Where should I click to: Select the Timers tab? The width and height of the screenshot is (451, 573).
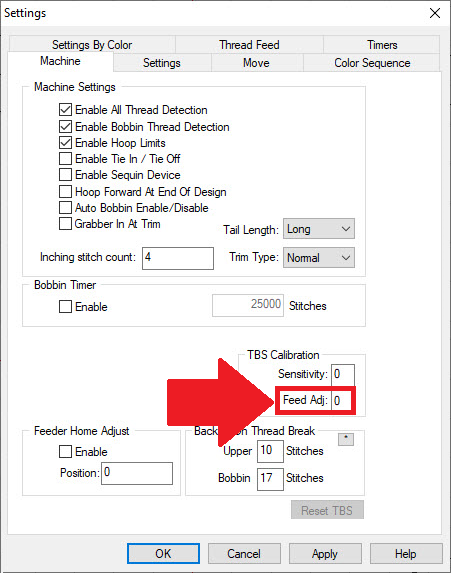(382, 45)
